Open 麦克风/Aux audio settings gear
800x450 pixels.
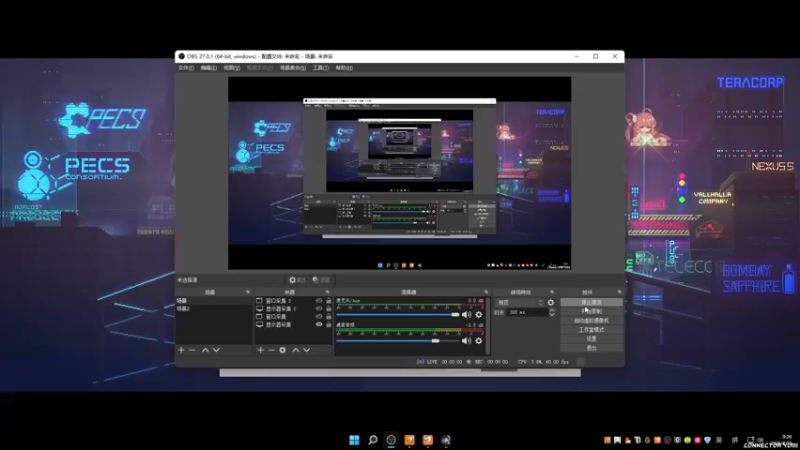click(x=479, y=315)
